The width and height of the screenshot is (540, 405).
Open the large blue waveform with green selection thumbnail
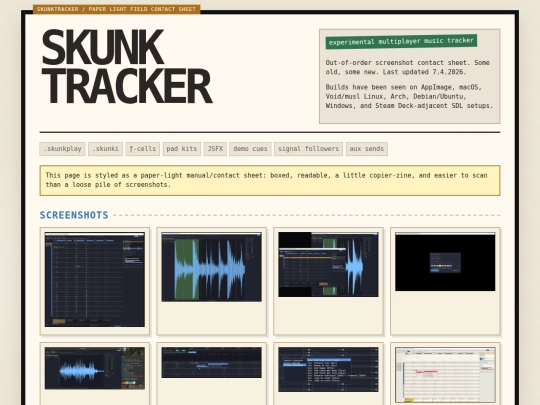click(x=211, y=267)
